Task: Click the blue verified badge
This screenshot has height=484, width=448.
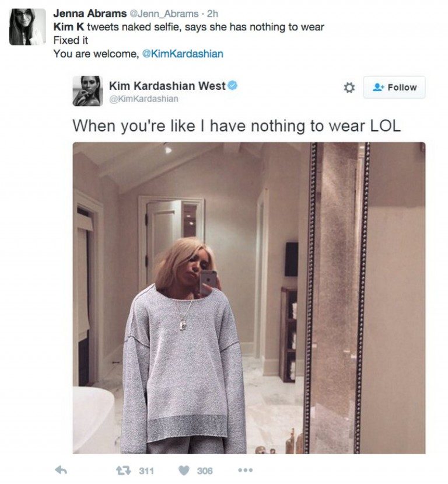Action: pos(233,85)
